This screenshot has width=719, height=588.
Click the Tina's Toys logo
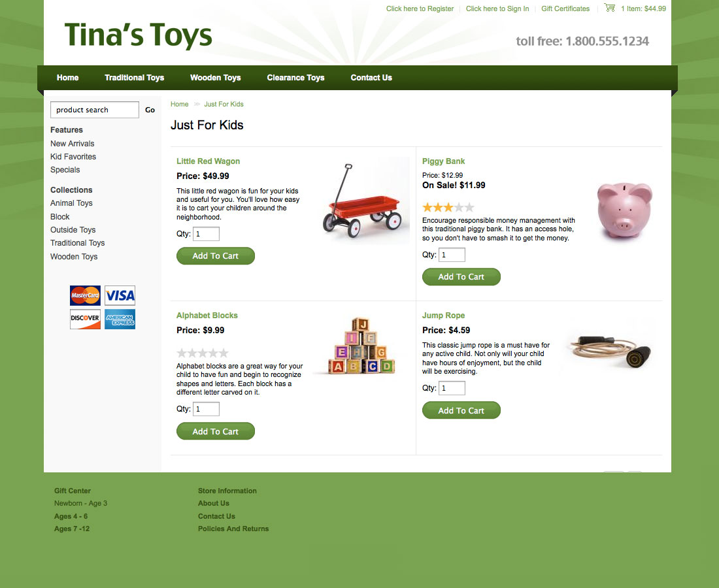(x=139, y=35)
